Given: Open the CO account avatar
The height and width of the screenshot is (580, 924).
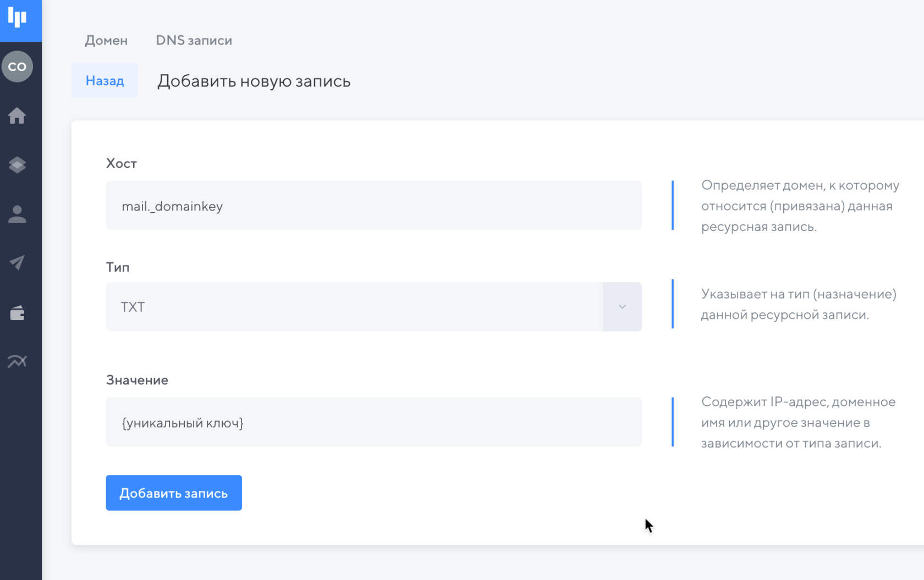Looking at the screenshot, I should [x=18, y=67].
